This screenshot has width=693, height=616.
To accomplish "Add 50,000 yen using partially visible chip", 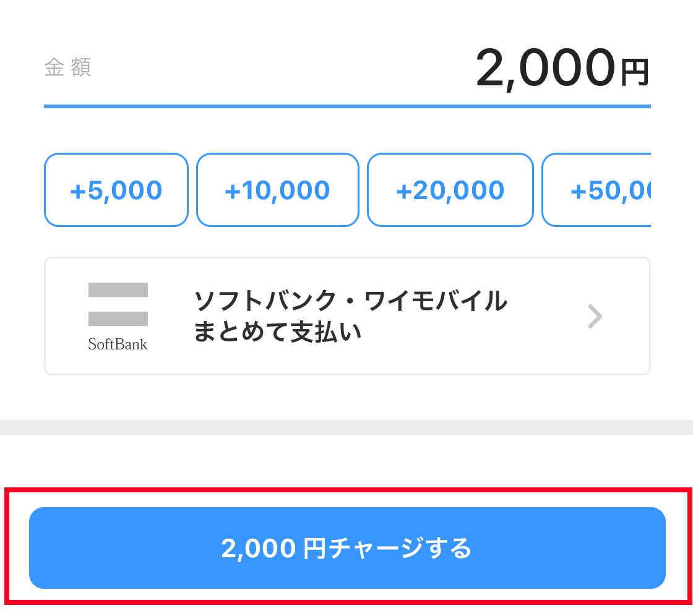I will click(596, 190).
